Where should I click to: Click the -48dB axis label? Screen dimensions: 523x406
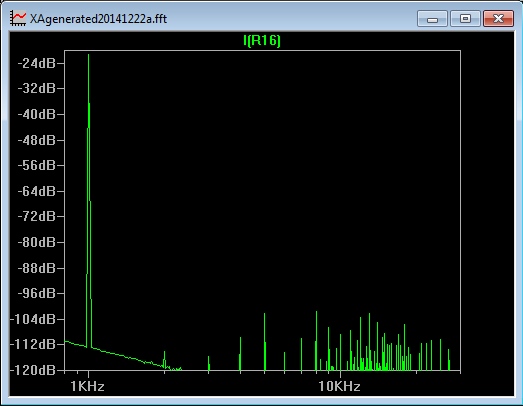[36, 140]
